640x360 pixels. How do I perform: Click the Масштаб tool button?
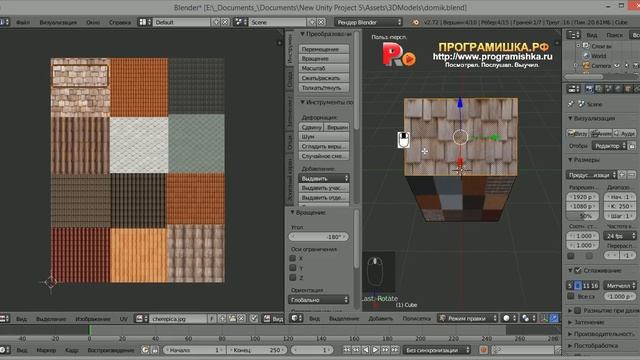[324, 68]
